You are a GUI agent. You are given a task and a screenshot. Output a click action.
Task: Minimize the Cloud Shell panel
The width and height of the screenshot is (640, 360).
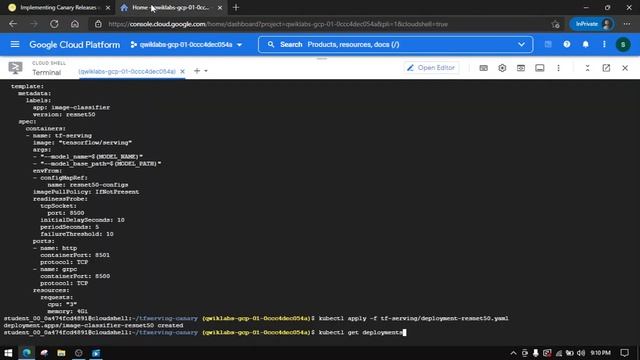[587, 68]
